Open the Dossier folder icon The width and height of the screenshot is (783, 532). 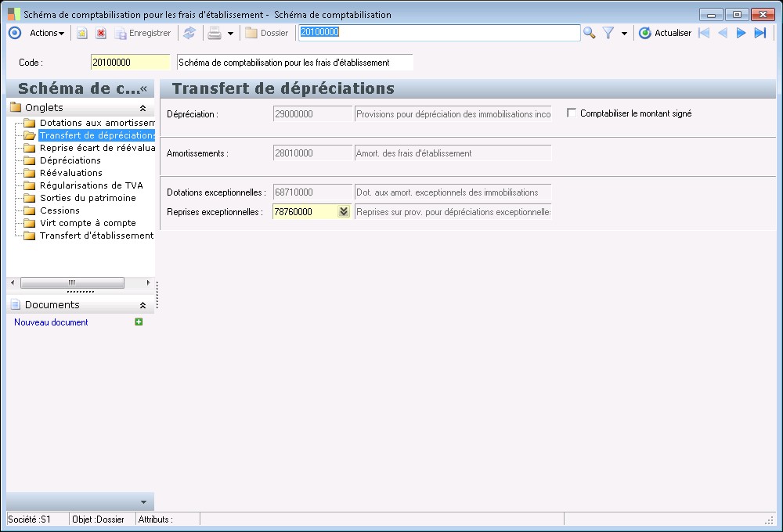pos(249,33)
